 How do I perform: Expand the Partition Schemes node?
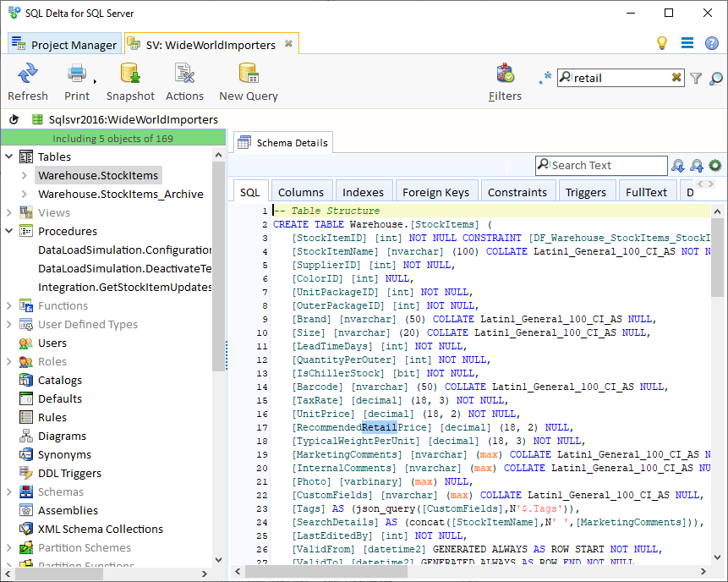point(8,547)
